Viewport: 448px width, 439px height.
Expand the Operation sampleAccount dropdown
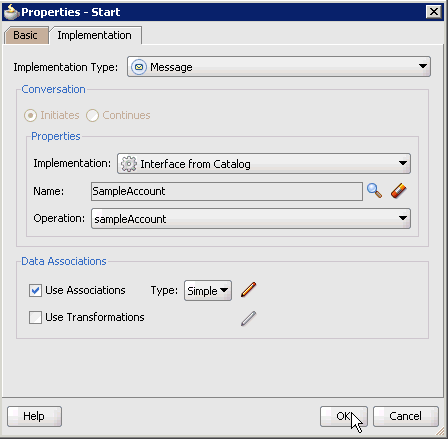(x=251, y=219)
